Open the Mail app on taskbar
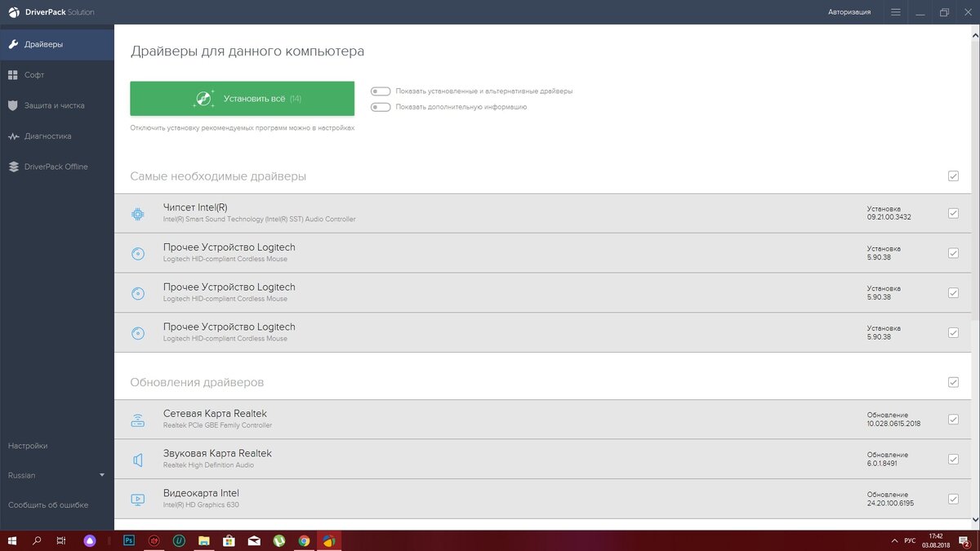Viewport: 980px width, 551px height. coord(254,540)
